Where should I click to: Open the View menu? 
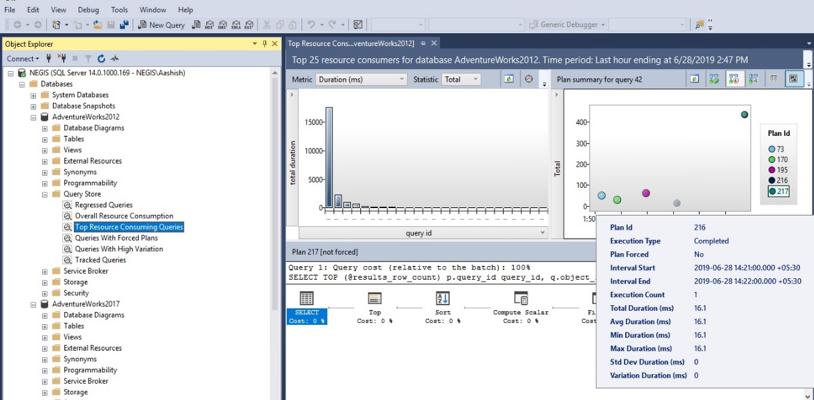[x=59, y=10]
